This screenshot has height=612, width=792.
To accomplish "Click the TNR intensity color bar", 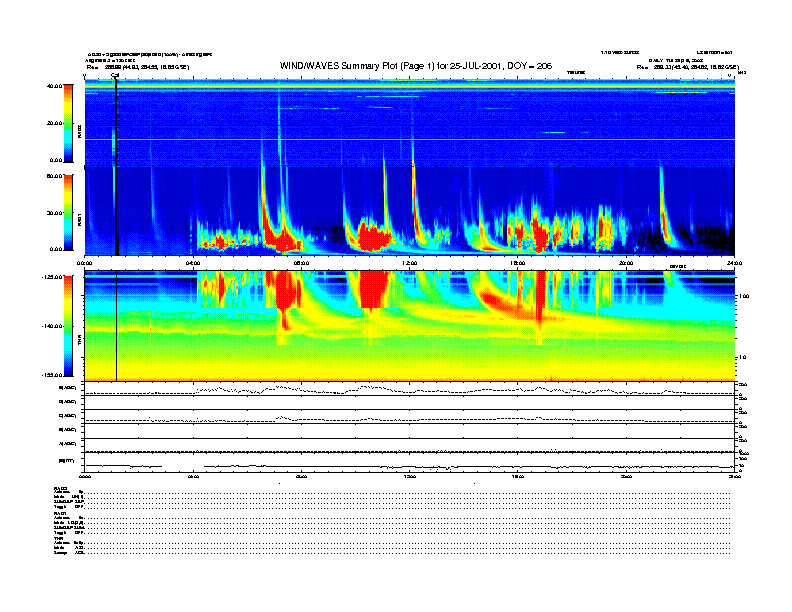I will (x=68, y=326).
